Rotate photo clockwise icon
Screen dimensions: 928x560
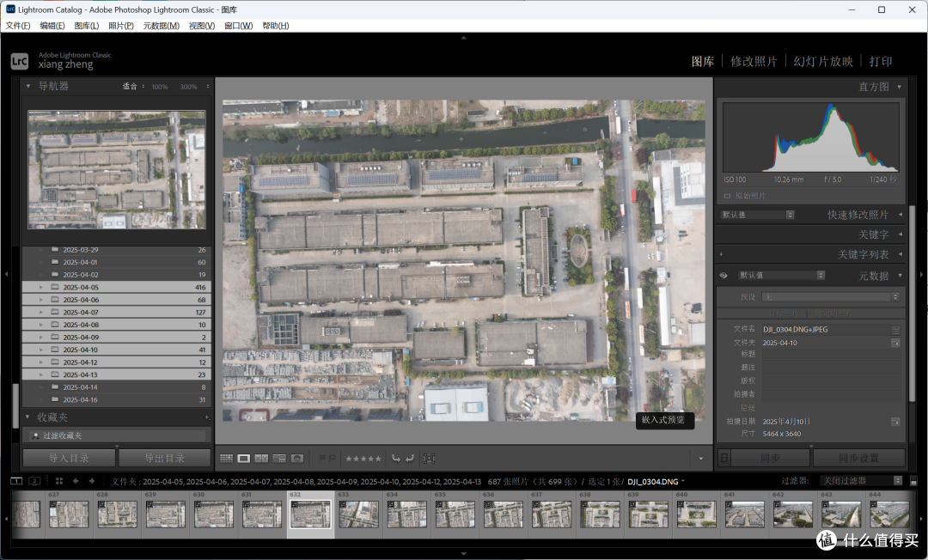(410, 459)
